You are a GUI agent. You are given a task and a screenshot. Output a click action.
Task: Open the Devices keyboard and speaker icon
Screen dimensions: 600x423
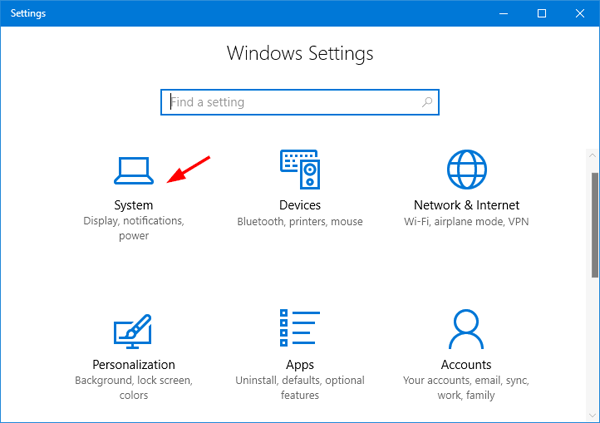click(299, 170)
